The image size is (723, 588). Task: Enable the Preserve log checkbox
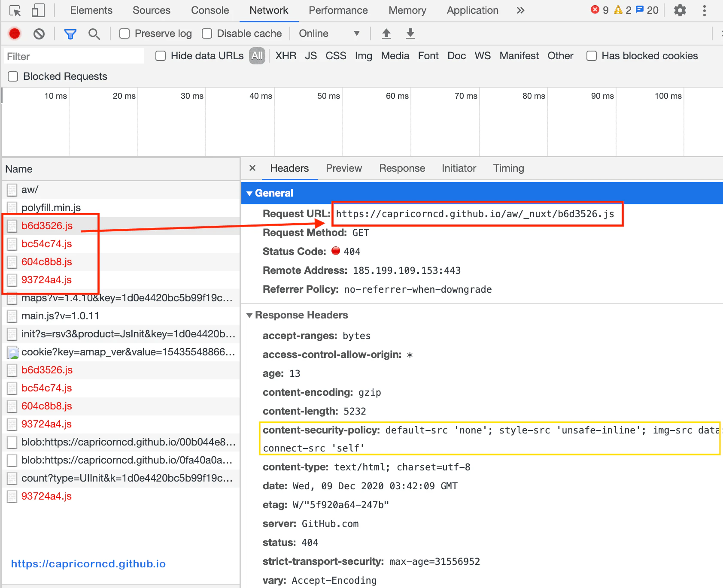tap(125, 33)
